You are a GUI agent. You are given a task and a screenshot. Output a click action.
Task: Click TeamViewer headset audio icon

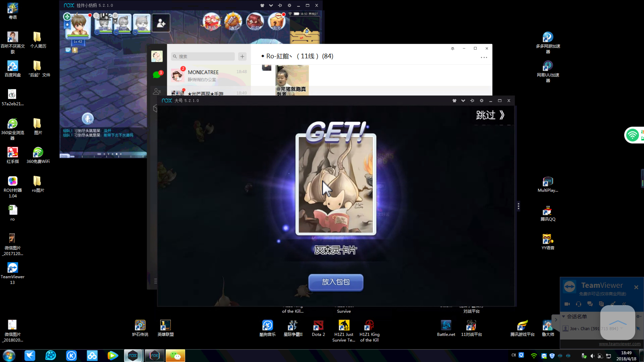[579, 304]
